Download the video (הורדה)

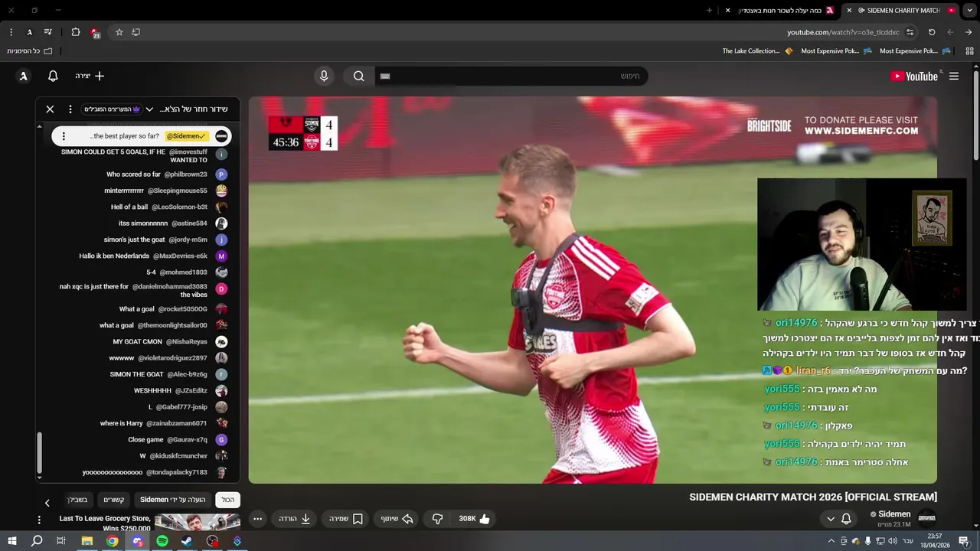point(294,518)
